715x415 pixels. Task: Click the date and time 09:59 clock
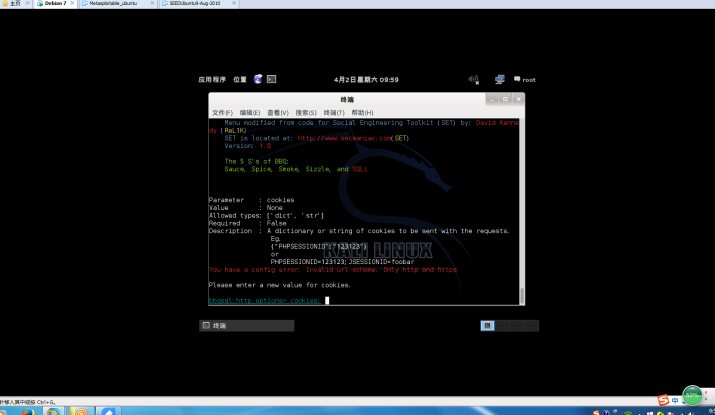[366, 79]
